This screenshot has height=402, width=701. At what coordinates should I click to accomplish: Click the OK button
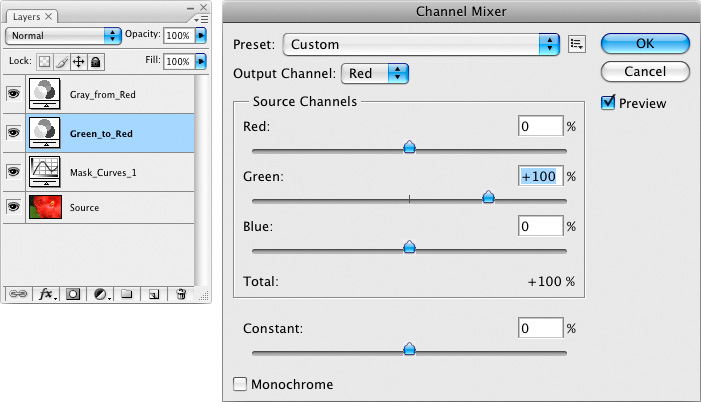click(x=645, y=44)
